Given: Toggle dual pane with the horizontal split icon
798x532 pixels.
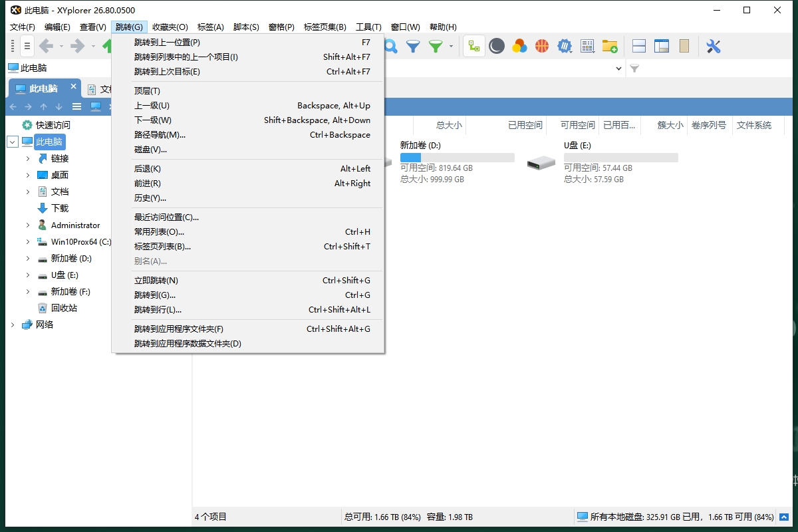Looking at the screenshot, I should (x=639, y=46).
